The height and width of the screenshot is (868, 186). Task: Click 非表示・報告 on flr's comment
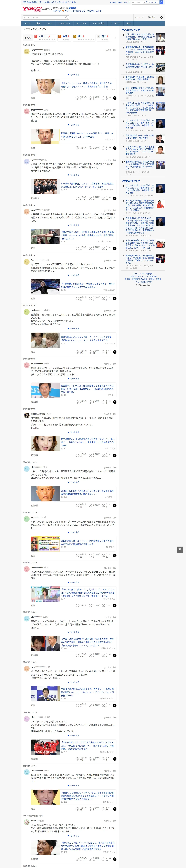coord(110,160)
